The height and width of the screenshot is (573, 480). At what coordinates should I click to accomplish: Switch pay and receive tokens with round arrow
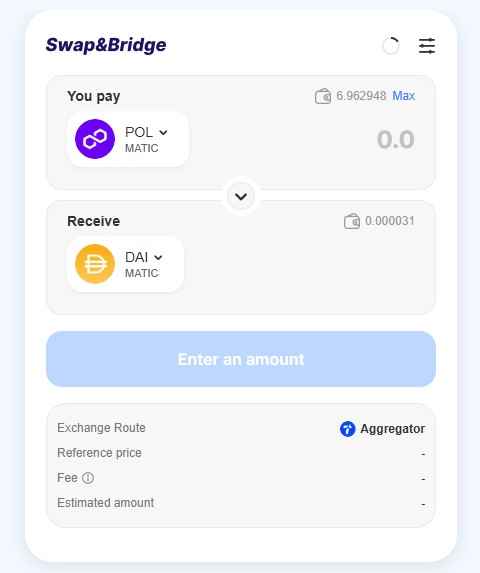(241, 196)
